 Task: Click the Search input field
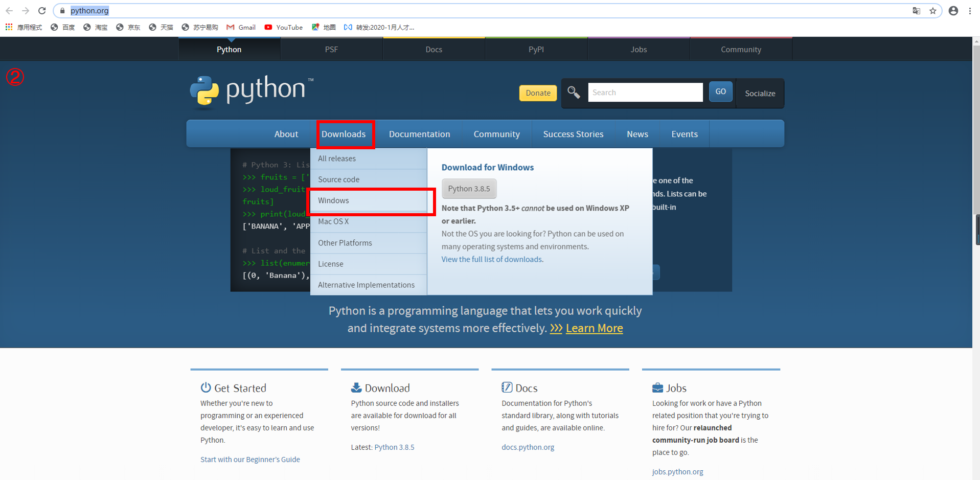tap(645, 93)
